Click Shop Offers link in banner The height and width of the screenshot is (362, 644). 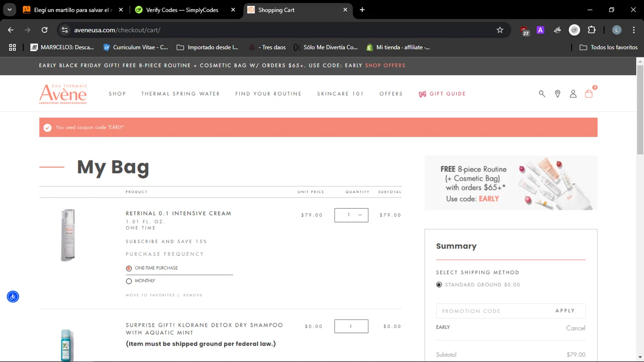[385, 65]
